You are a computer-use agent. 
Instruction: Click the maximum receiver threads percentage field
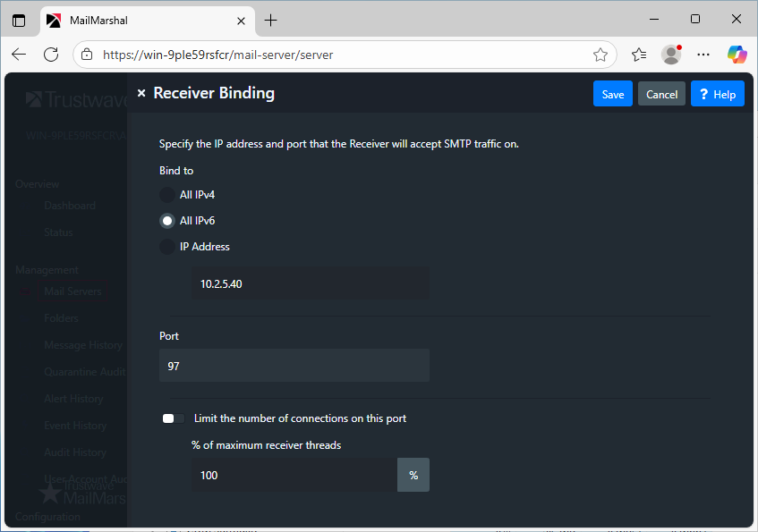click(294, 476)
